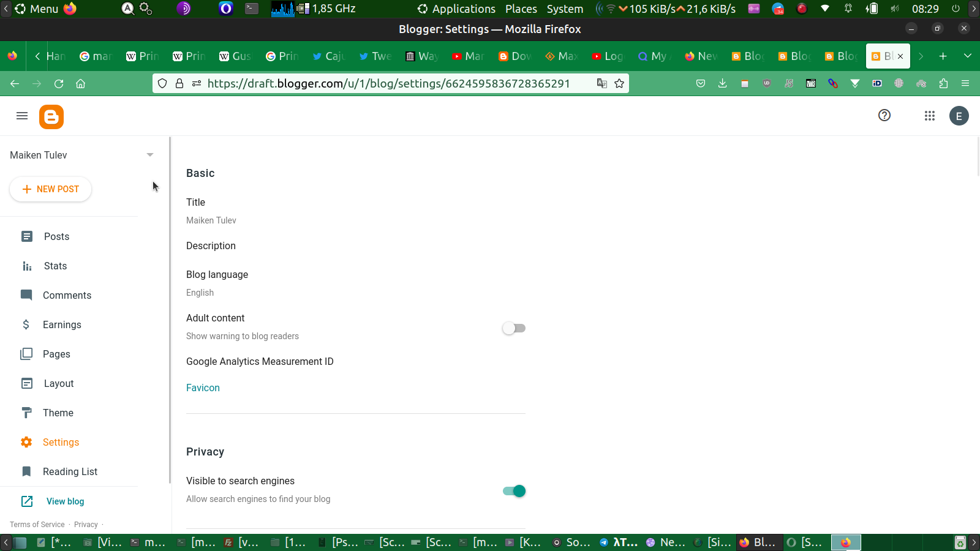Viewport: 980px width, 551px height.
Task: Open the Places menu in top panel
Action: tap(521, 9)
